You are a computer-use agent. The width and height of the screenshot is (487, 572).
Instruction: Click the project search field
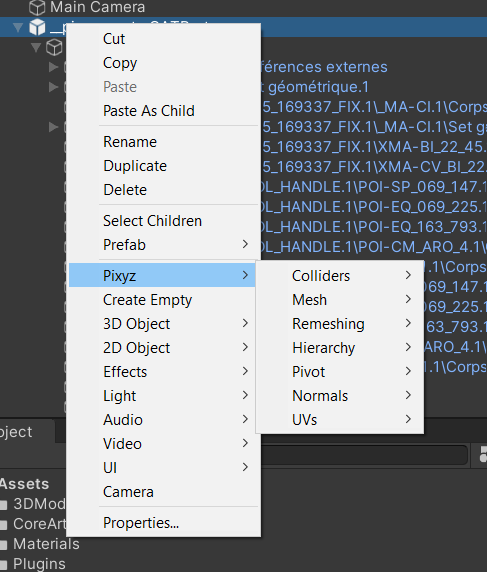pos(364,455)
